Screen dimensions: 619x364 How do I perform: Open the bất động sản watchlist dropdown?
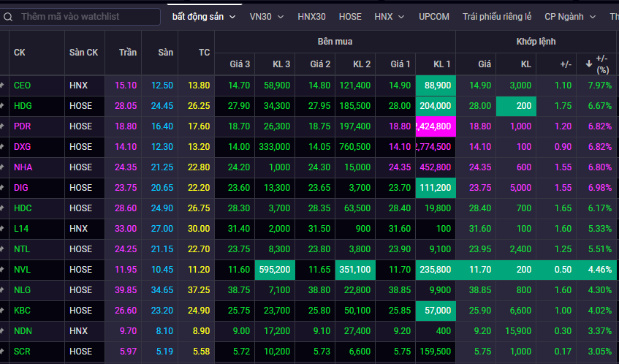204,16
